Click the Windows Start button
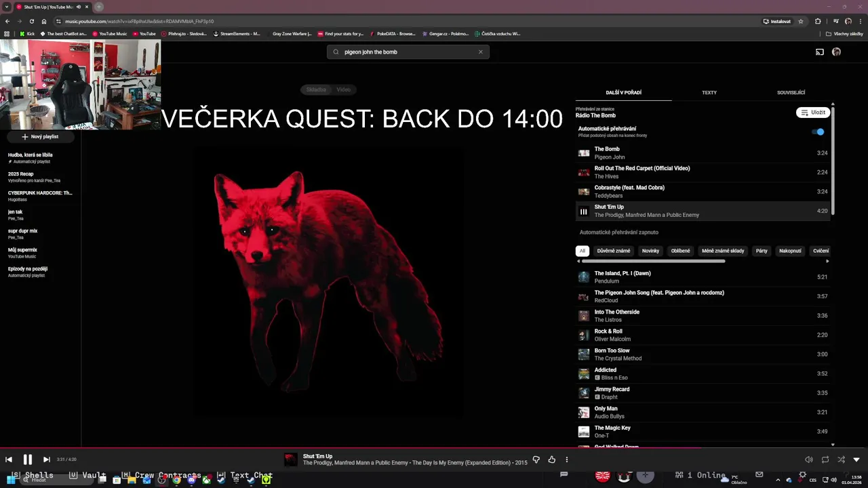The height and width of the screenshot is (488, 868). 12,480
